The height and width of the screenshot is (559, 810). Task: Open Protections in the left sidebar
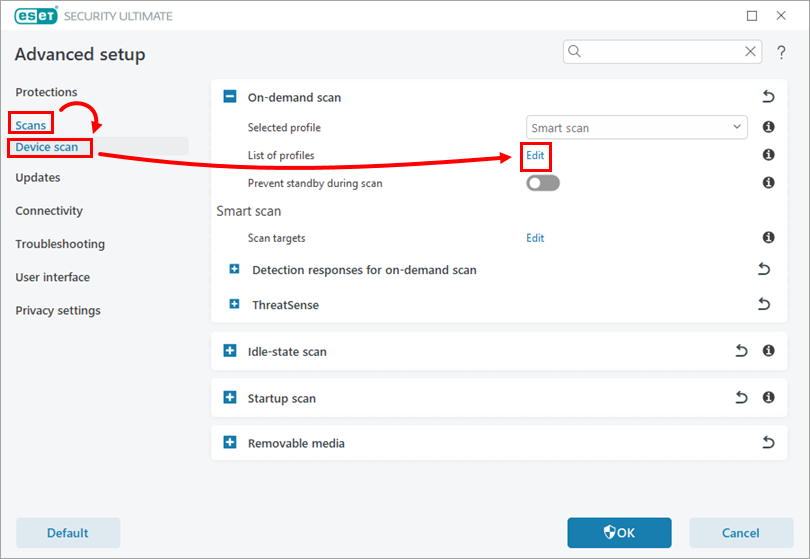[x=46, y=92]
